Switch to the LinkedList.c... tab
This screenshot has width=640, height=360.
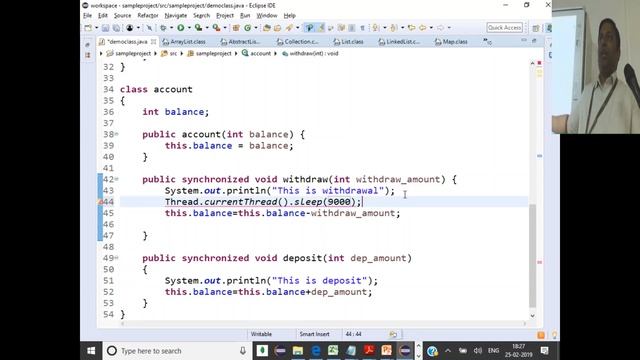click(x=400, y=42)
